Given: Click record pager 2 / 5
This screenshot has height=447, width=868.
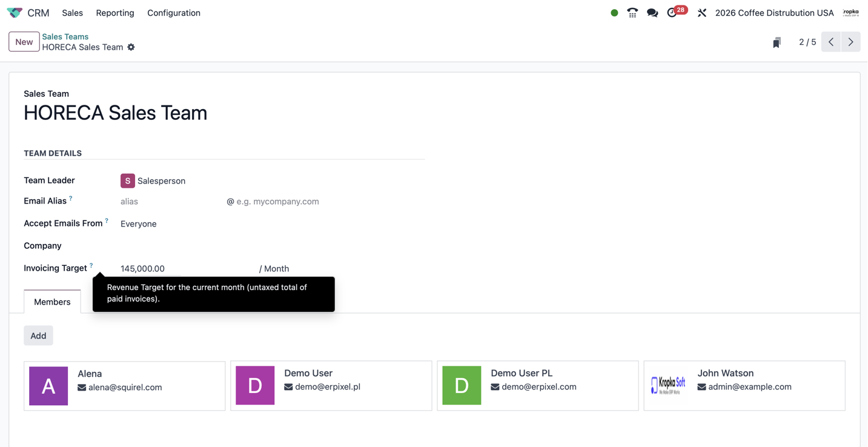Looking at the screenshot, I should click(807, 42).
